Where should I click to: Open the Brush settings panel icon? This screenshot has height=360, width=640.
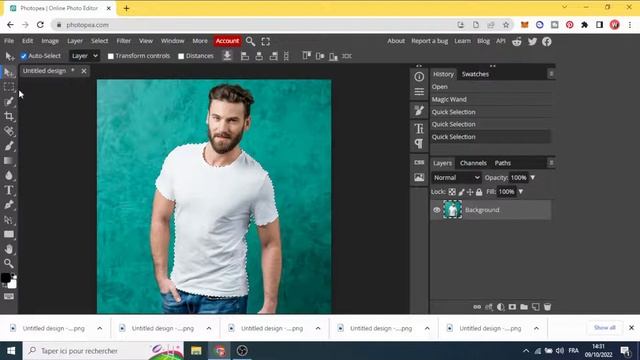point(419,110)
